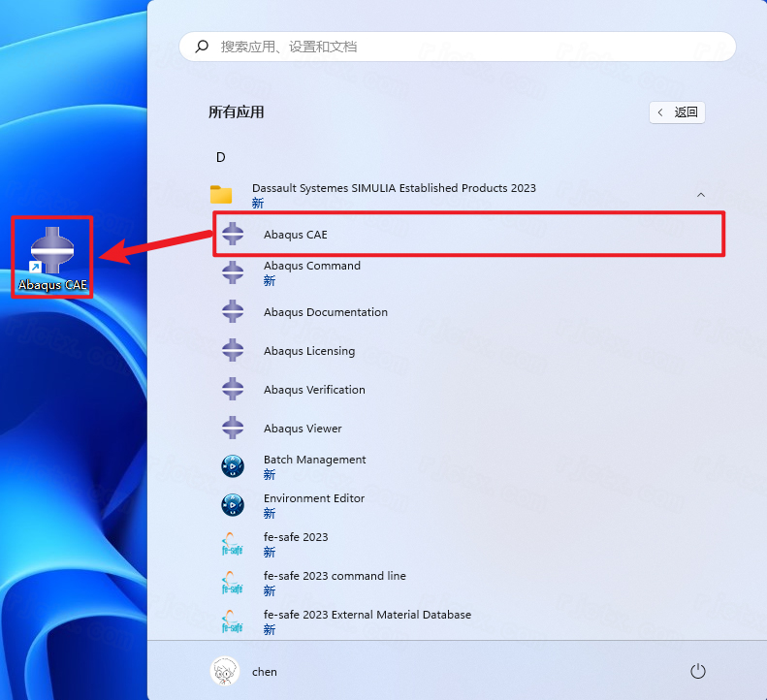The width and height of the screenshot is (767, 700).
Task: Click the Abaqus Licensing icon
Action: click(233, 351)
